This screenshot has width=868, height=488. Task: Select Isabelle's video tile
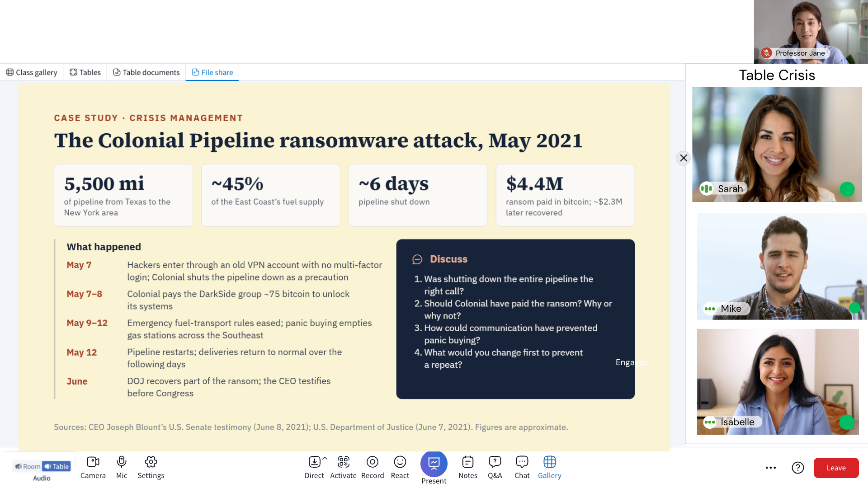[x=778, y=382]
